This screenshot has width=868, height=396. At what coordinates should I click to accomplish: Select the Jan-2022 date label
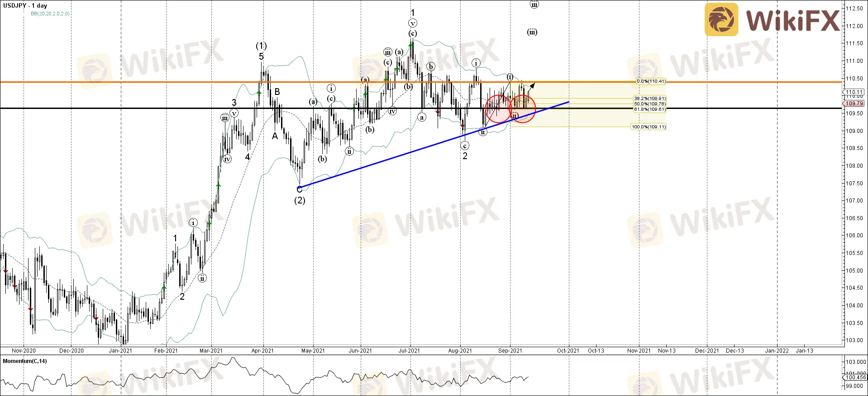pyautogui.click(x=777, y=351)
